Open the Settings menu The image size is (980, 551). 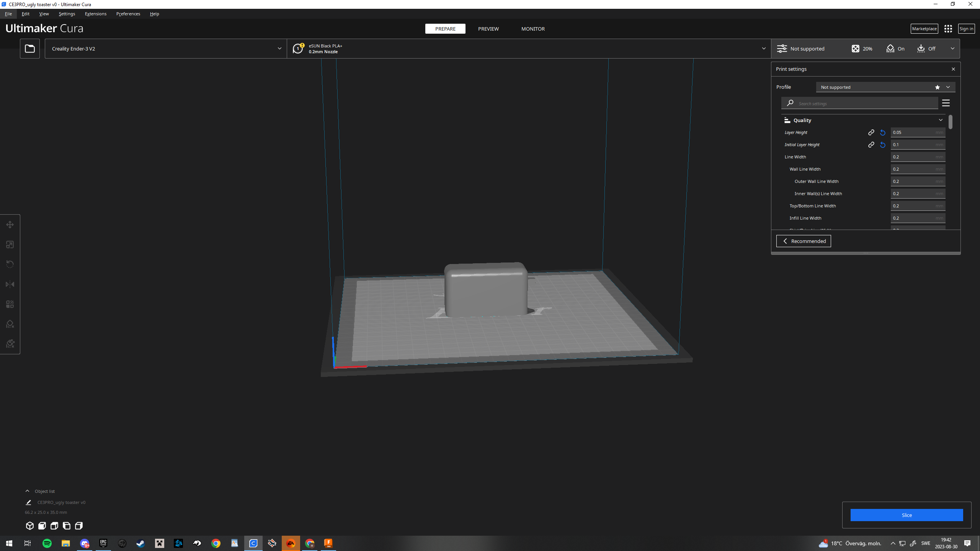coord(67,14)
